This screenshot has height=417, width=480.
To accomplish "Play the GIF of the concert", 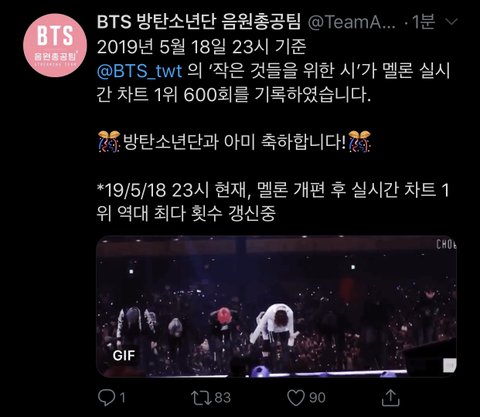I will coord(276,306).
